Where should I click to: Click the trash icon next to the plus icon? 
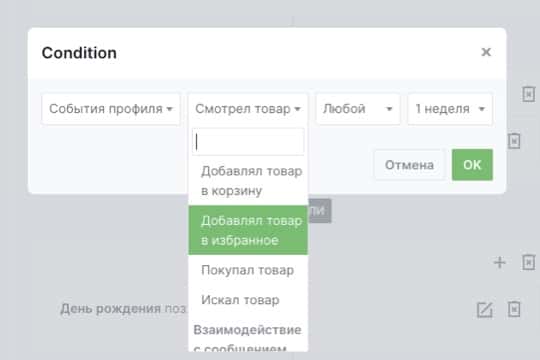pyautogui.click(x=529, y=263)
